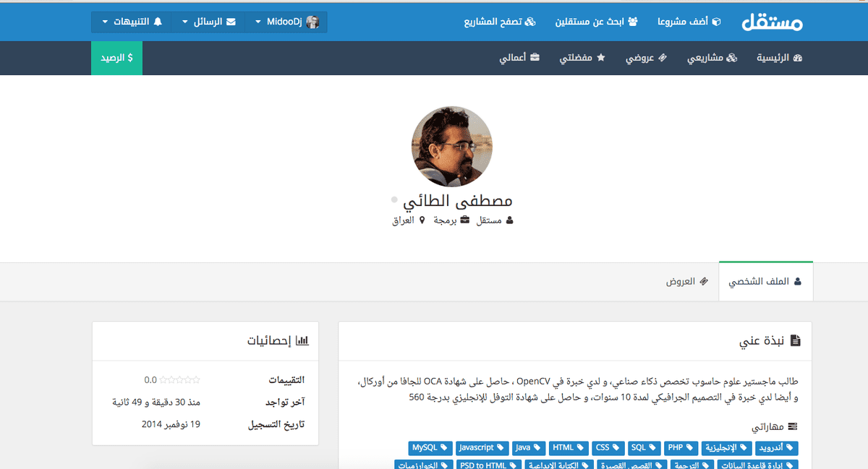The image size is (868, 469).
Task: Open the MidooDj user account dropdown
Action: point(286,22)
